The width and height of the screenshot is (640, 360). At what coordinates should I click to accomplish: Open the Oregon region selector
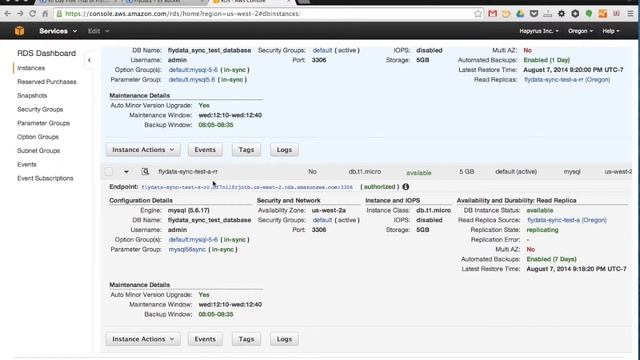pyautogui.click(x=580, y=31)
